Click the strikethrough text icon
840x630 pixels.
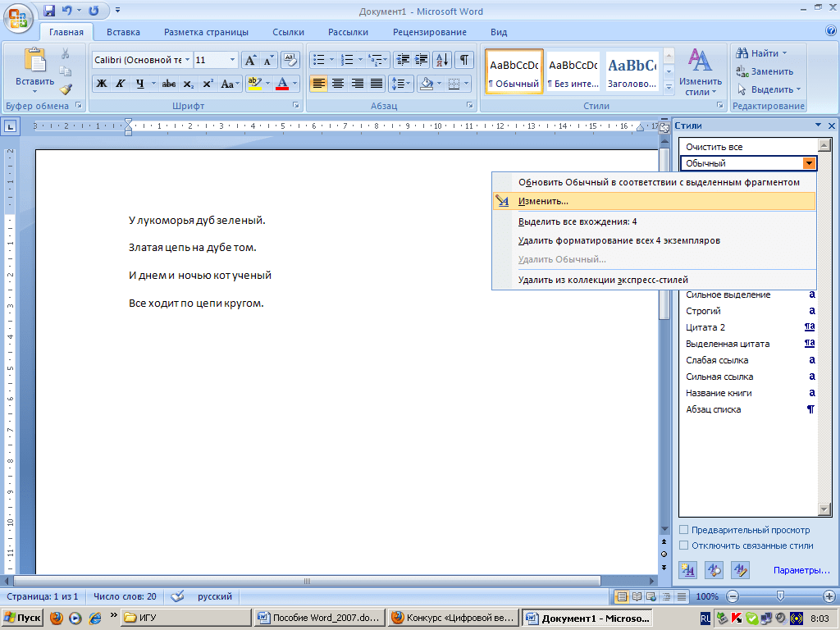coord(169,84)
